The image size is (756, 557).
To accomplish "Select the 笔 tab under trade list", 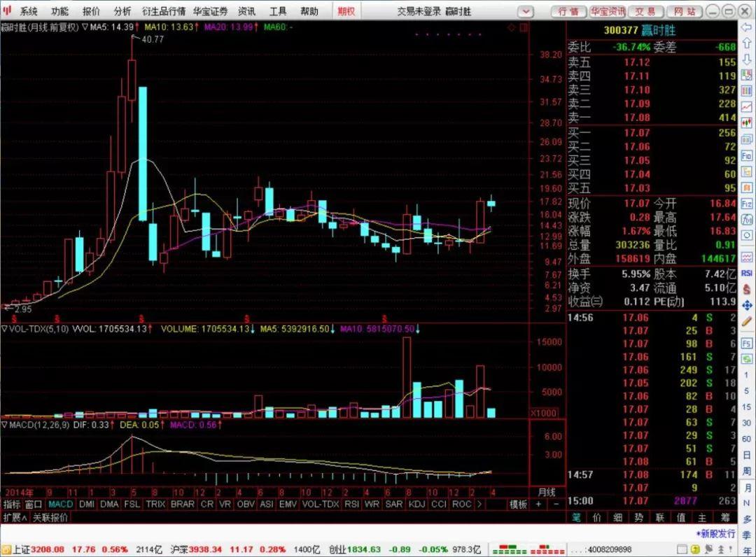I will tap(575, 518).
